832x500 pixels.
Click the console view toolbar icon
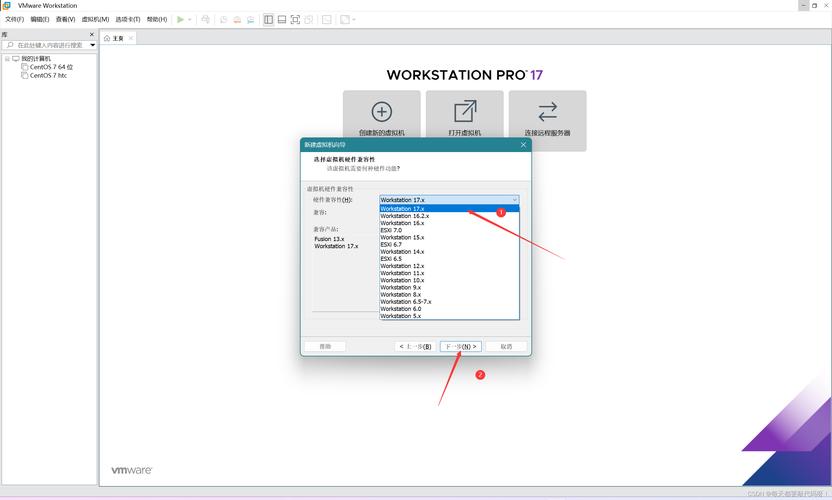[x=327, y=20]
